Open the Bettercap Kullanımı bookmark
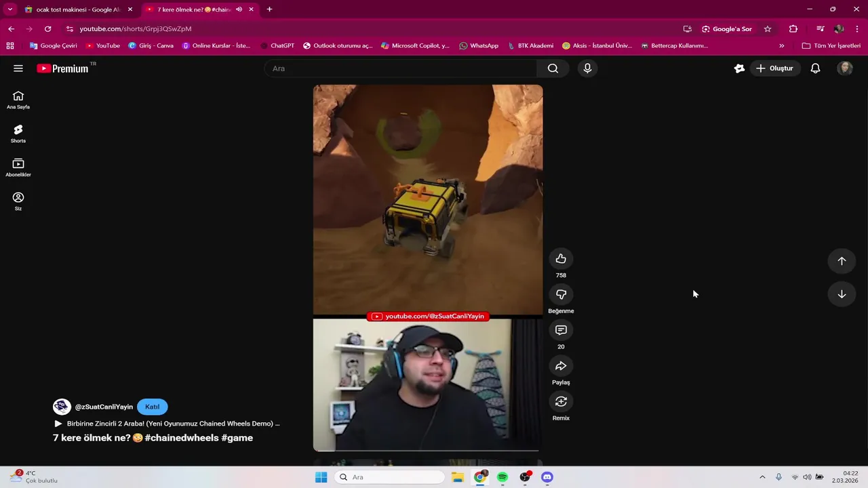 [x=674, y=45]
